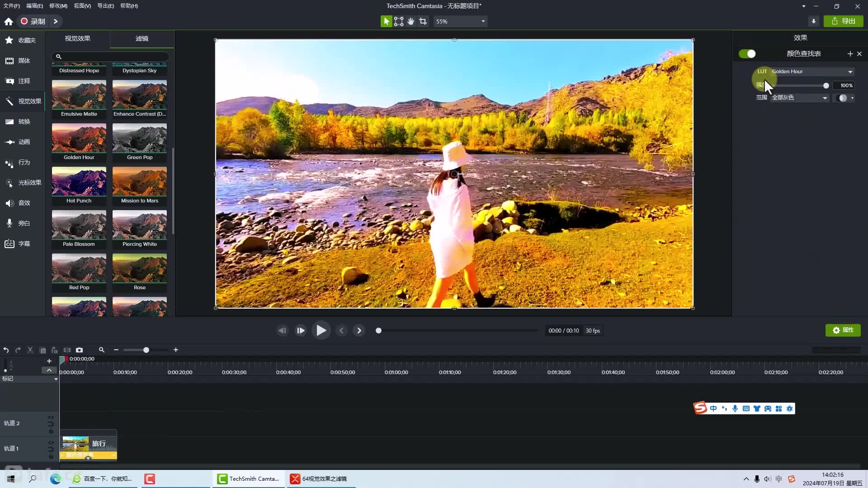
Task: Open the tone range swatch dropdown arrow
Action: 853,98
